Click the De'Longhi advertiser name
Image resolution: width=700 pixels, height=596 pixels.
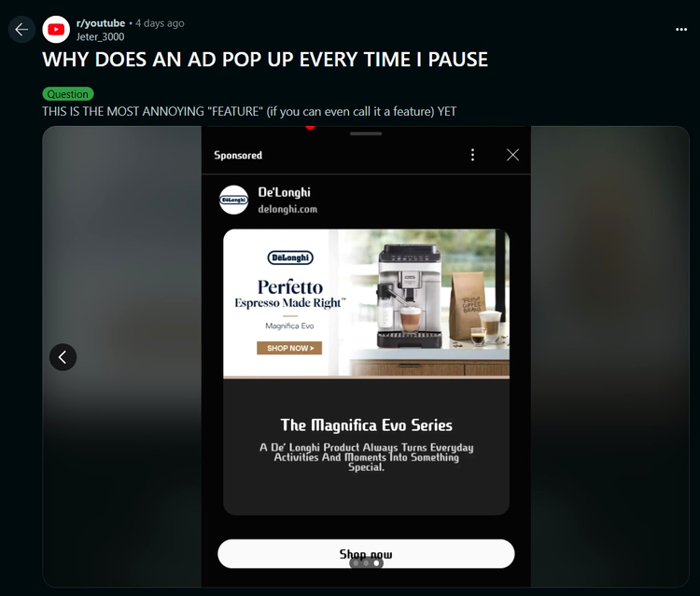tap(284, 192)
